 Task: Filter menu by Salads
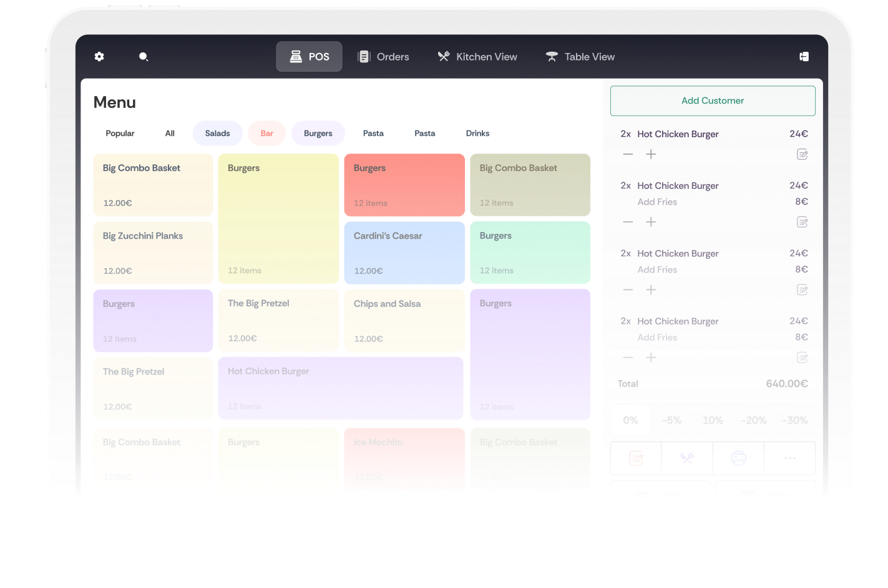218,133
